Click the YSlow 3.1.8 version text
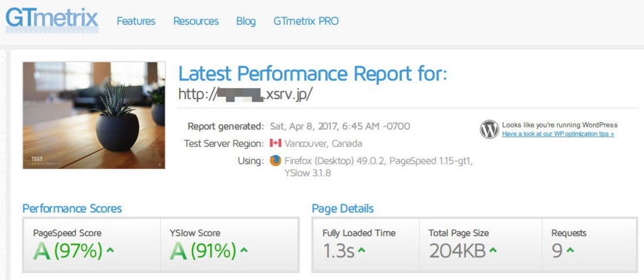The width and height of the screenshot is (644, 280). [x=308, y=173]
